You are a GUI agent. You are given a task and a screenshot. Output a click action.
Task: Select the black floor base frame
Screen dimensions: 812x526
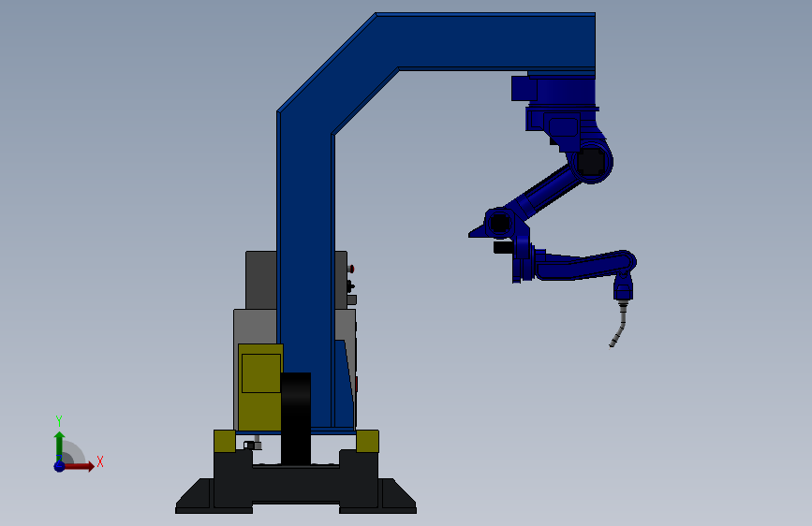tap(296, 484)
